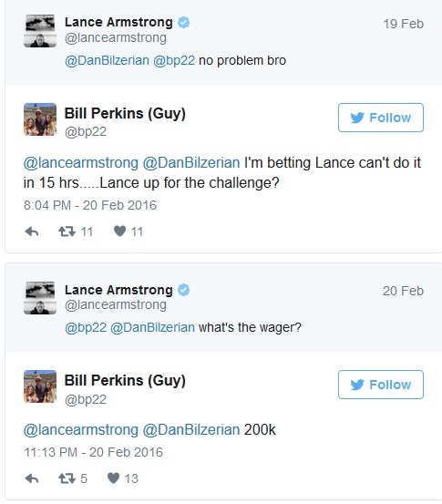Reply to the 200k tweet
This screenshot has height=504, width=442.
click(32, 478)
